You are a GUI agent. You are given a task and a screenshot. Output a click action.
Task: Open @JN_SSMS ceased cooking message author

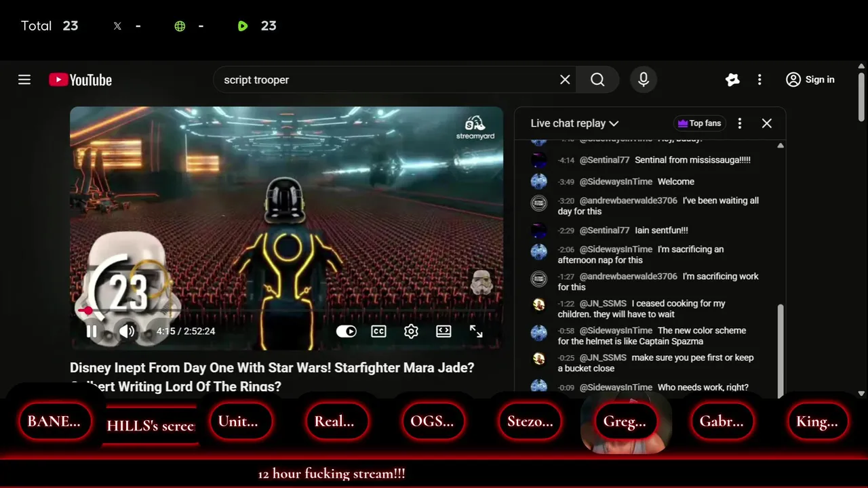[x=603, y=304]
